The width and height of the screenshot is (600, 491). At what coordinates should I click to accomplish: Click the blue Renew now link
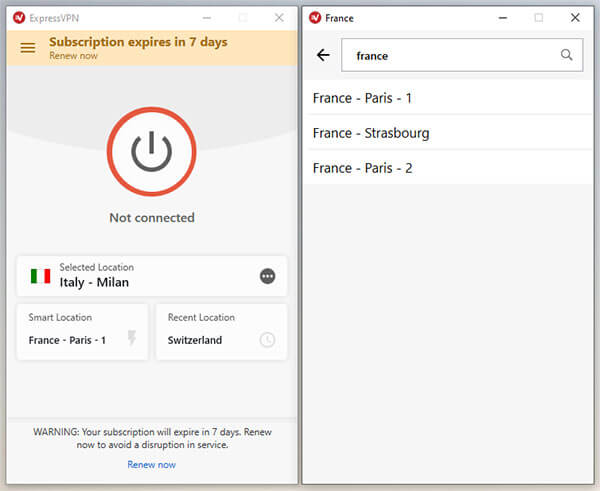coord(152,465)
